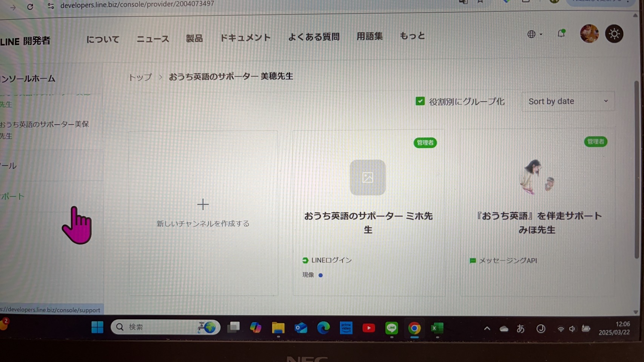Viewport: 644px width, 362px height.
Task: Click the page vertical scrollbar
Action: (x=636, y=170)
